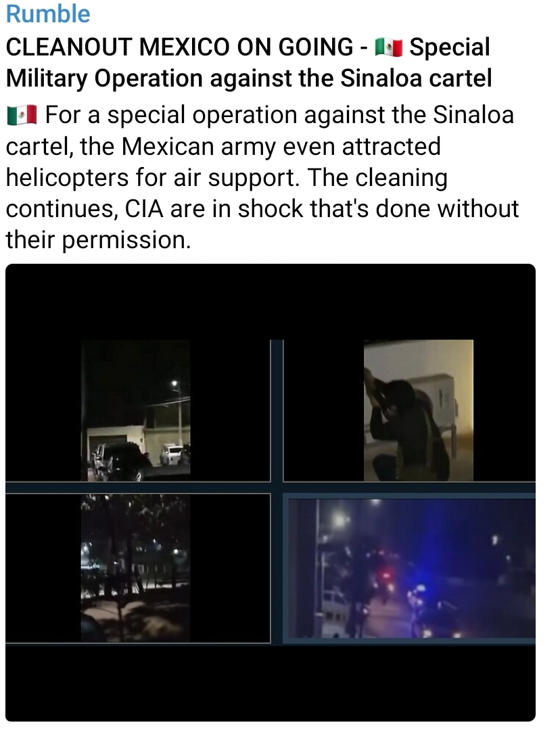Click the white car in the top-left panel
Screen dimensions: 560x729
point(172,454)
